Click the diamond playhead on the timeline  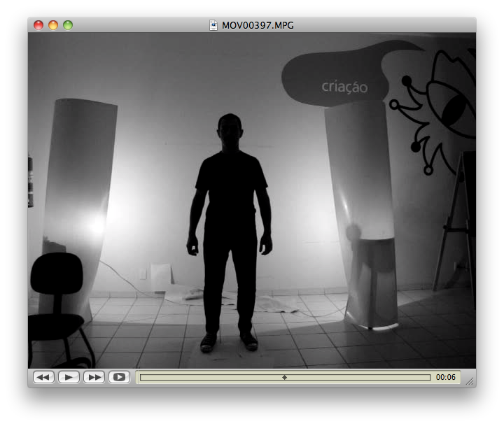(x=284, y=377)
